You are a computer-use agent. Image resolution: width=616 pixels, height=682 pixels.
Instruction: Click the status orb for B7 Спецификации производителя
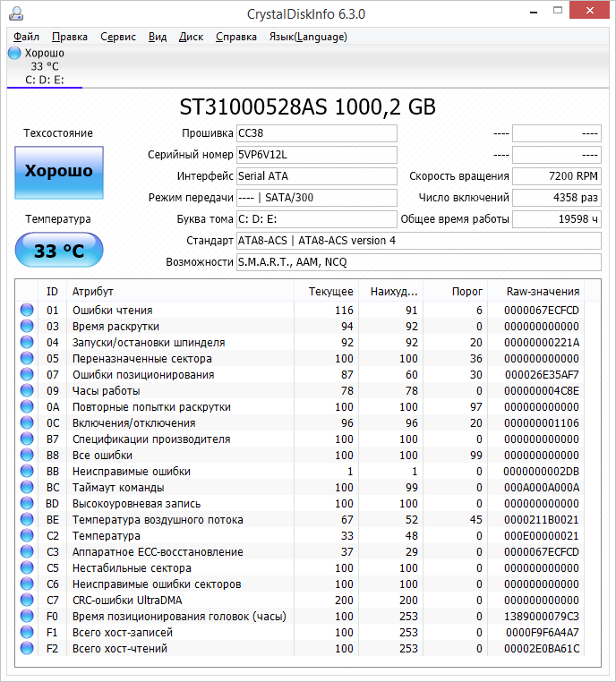tap(27, 439)
